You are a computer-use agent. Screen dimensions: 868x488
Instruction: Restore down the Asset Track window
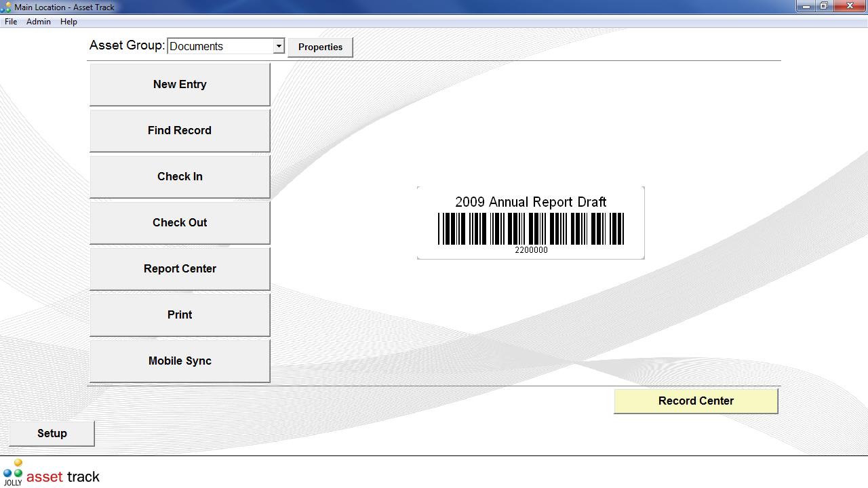click(824, 6)
